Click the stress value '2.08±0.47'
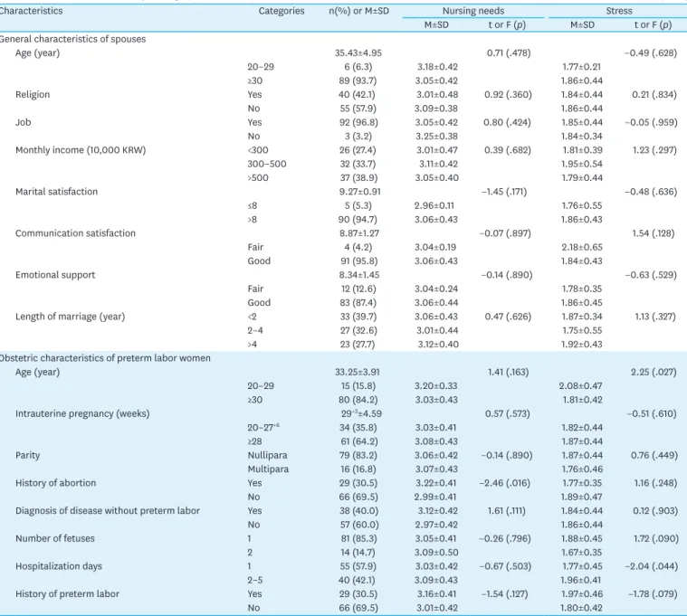Screen dimensions: 687x616 pos(580,386)
